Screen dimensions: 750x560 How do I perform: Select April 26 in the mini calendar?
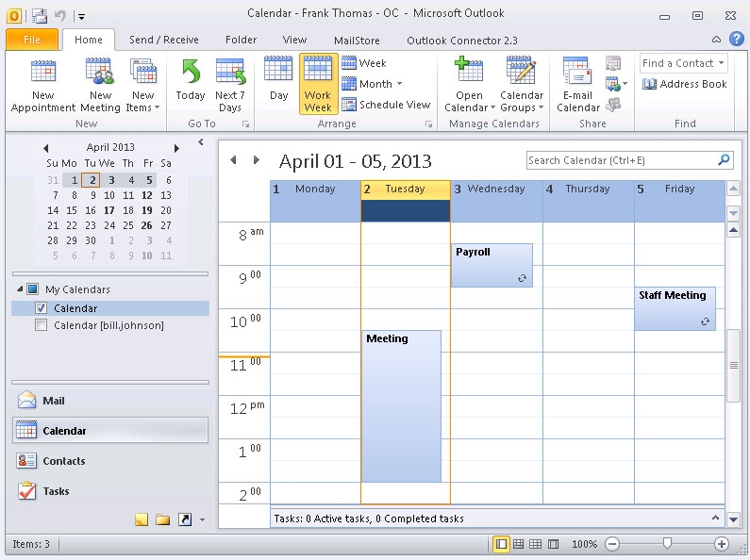pyautogui.click(x=147, y=225)
